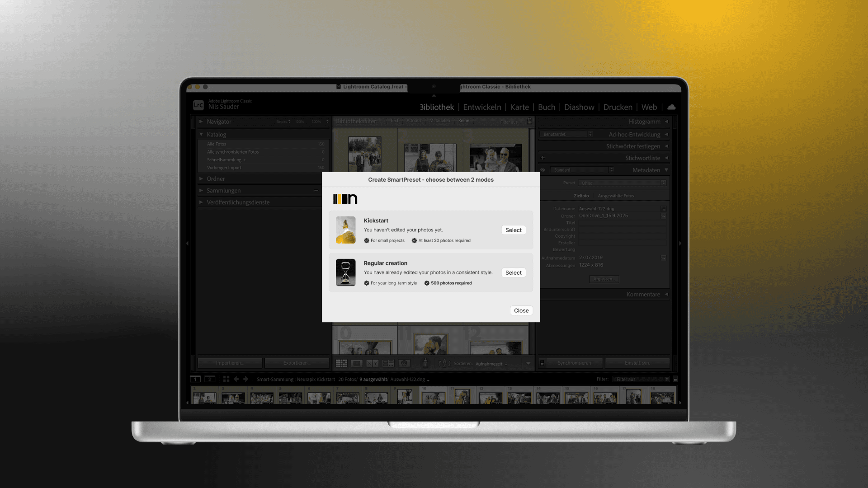Open the cloud sync status icon
Screen dimensions: 868x488
click(671, 107)
